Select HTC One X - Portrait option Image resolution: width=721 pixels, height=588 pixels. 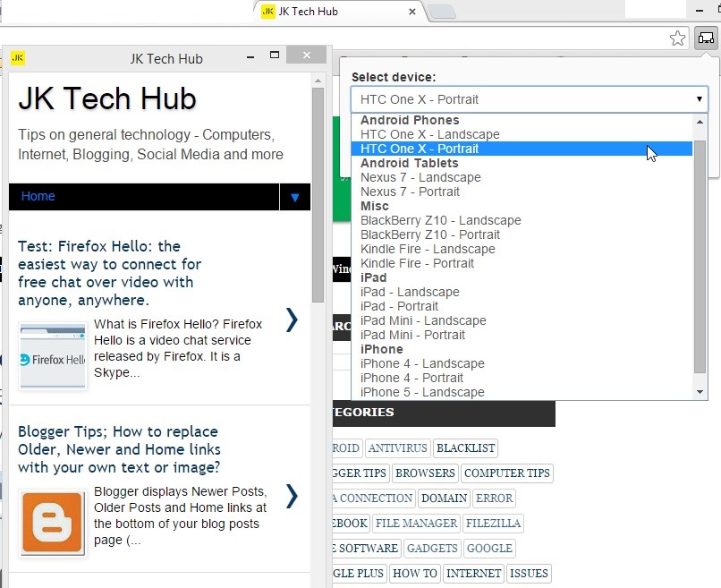tap(522, 149)
